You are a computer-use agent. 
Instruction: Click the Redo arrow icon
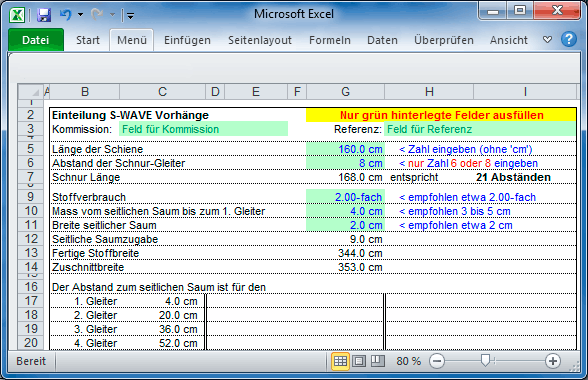coord(97,15)
